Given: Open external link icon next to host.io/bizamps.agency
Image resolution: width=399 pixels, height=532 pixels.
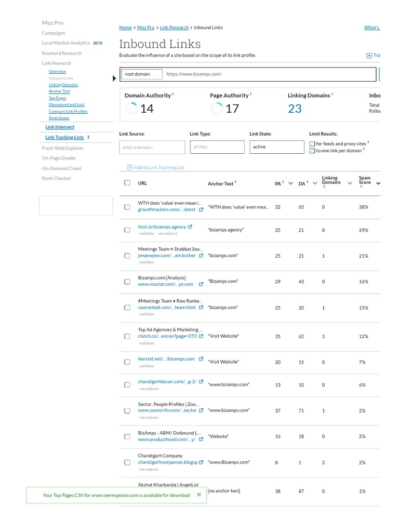Looking at the screenshot, I should 190,227.
